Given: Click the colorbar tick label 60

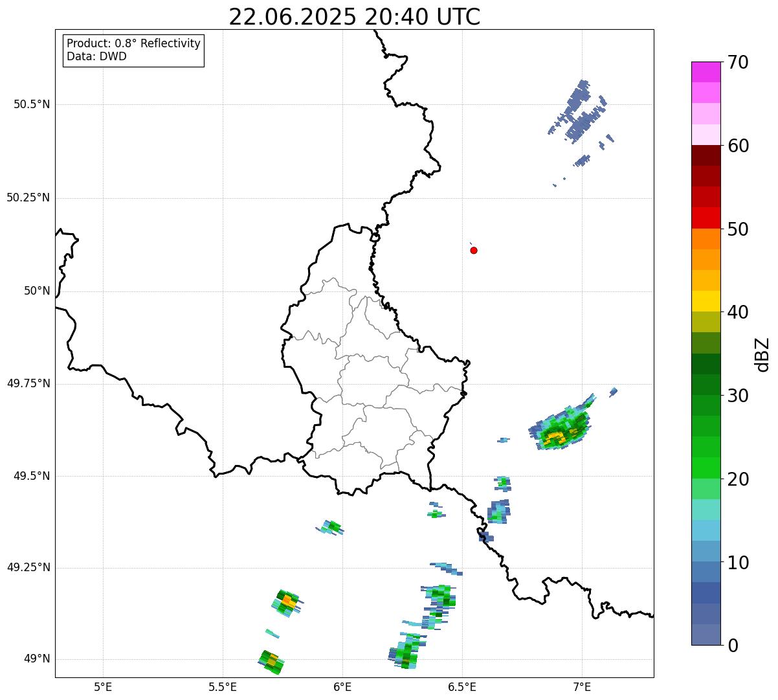Looking at the screenshot, I should tap(738, 146).
